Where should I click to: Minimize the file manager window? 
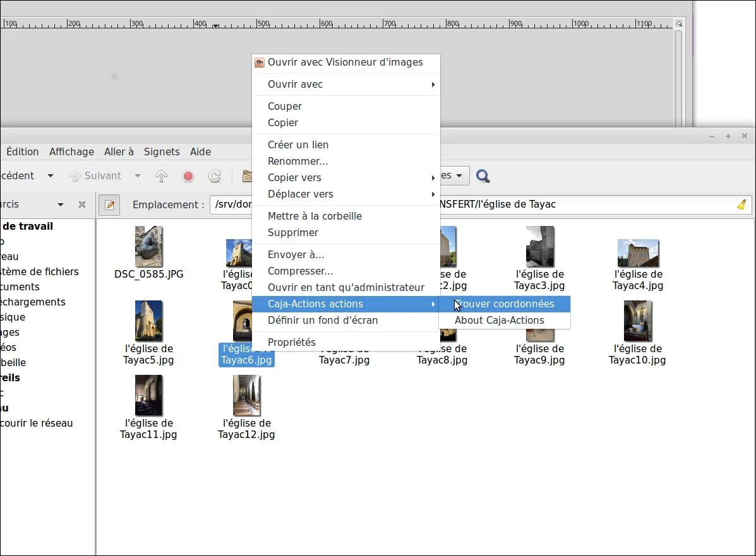[712, 137]
